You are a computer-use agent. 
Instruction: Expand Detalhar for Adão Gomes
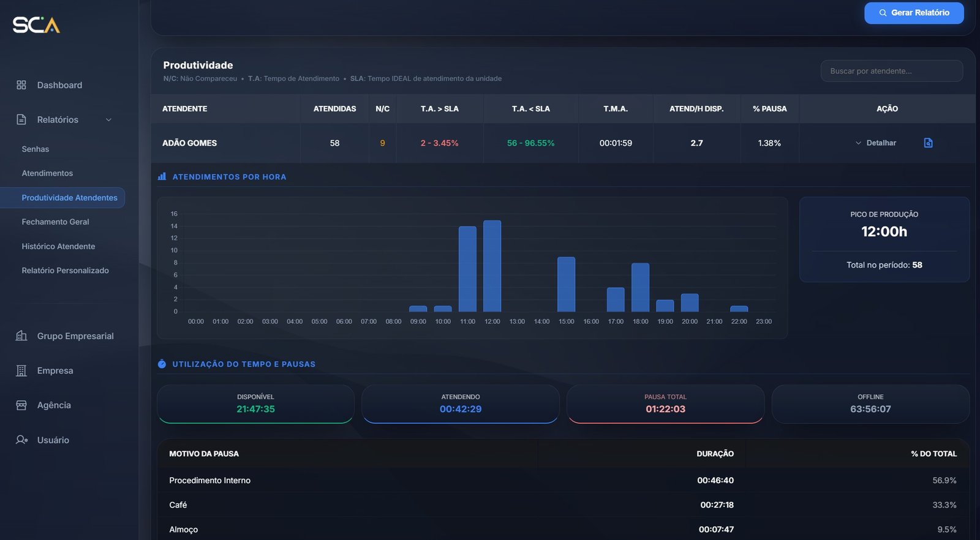coord(876,143)
